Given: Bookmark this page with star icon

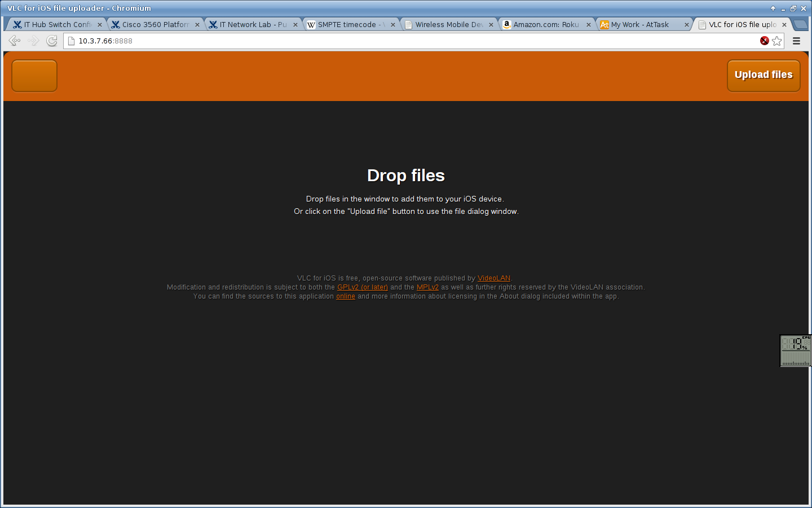Looking at the screenshot, I should [777, 41].
